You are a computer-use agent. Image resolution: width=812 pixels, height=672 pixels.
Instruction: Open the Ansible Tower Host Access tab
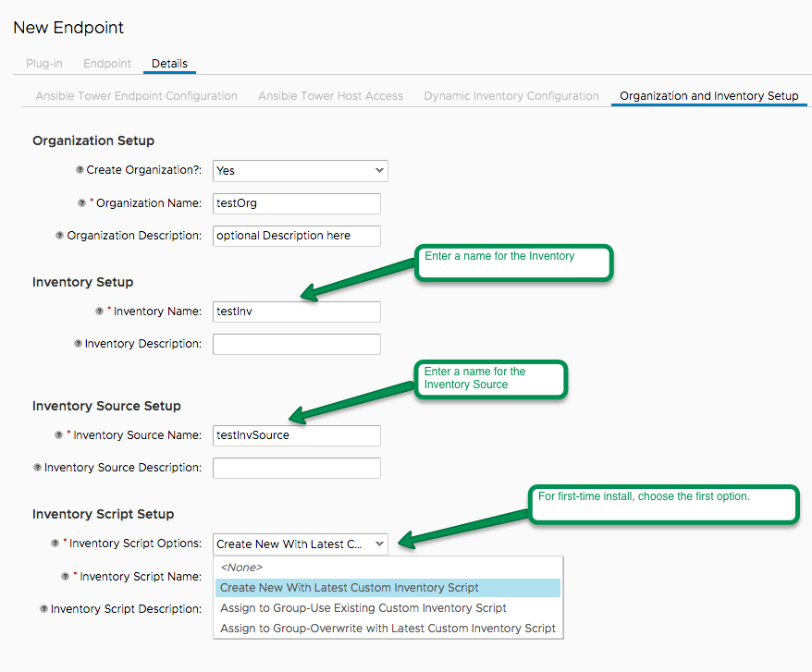coord(330,96)
